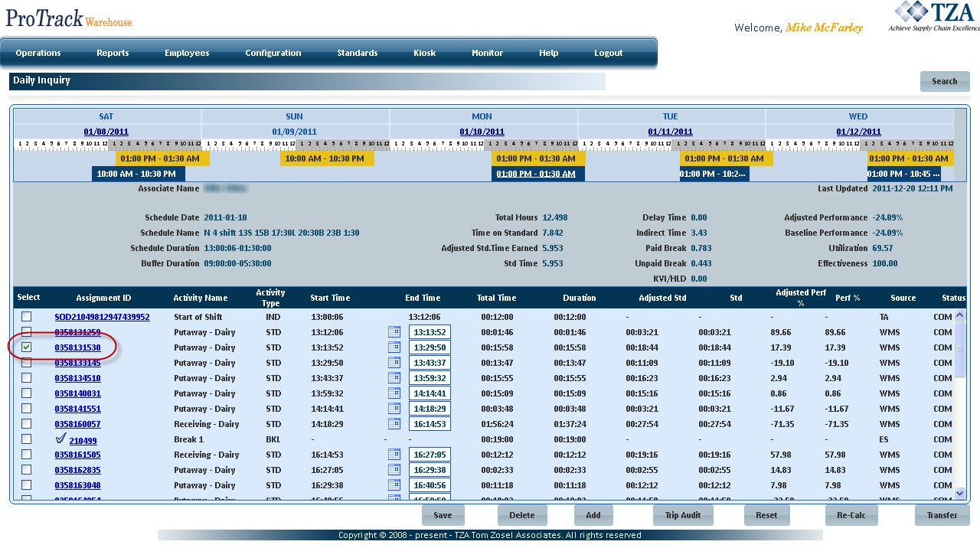The height and width of the screenshot is (548, 980).
Task: Open assignment link 0358160057
Action: [x=77, y=424]
